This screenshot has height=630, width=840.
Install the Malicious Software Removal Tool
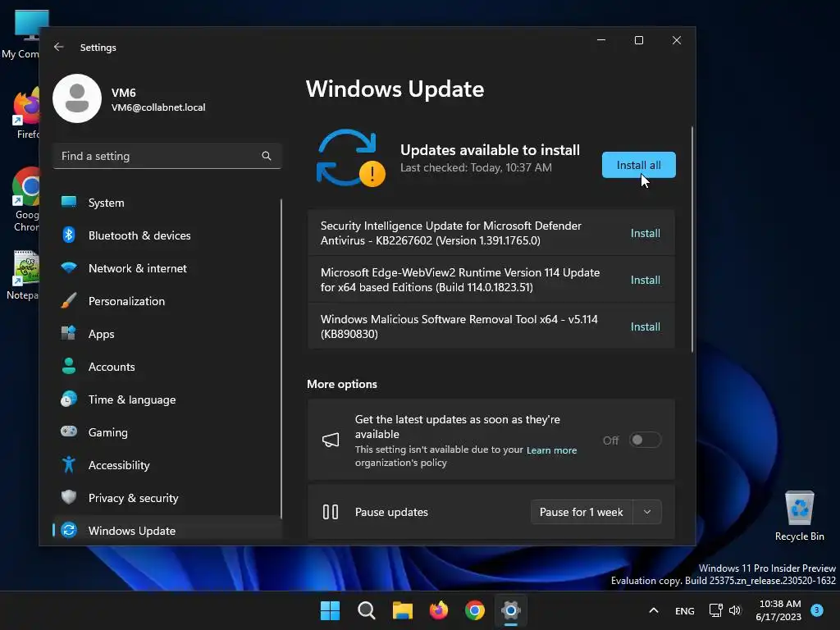click(645, 326)
